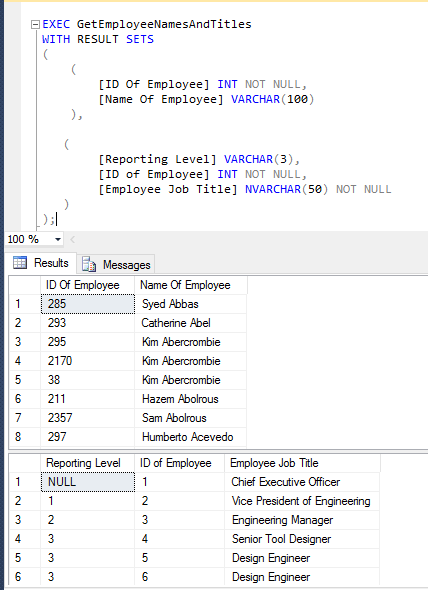Image resolution: width=428 pixels, height=590 pixels.
Task: Select the Results tab
Action: (41, 263)
